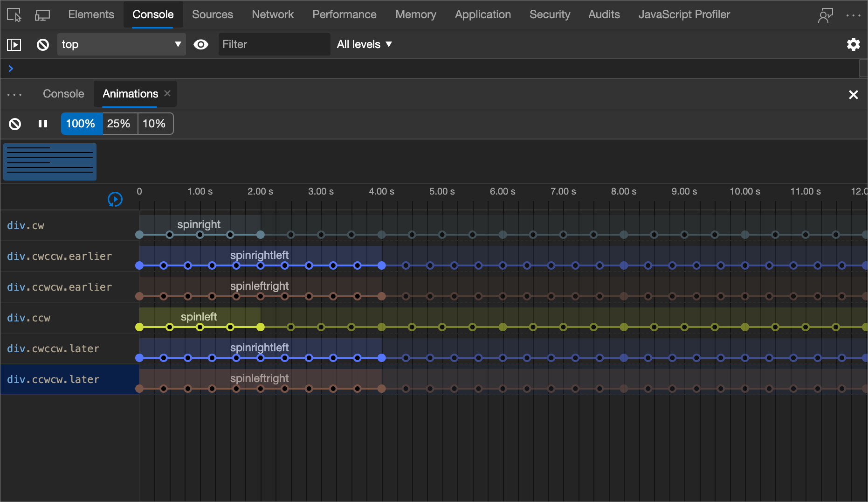Select the 25% playback speed
Image resolution: width=868 pixels, height=502 pixels.
point(119,124)
